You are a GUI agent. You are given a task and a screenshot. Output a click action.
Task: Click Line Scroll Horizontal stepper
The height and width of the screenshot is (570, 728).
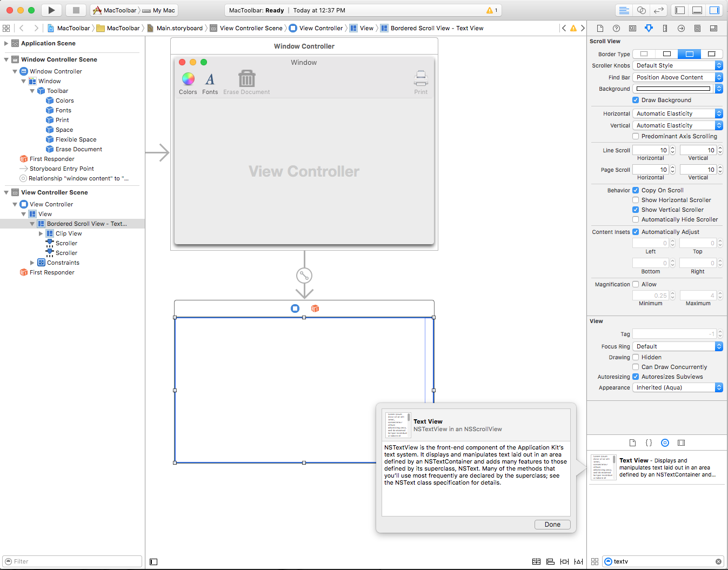coord(672,150)
